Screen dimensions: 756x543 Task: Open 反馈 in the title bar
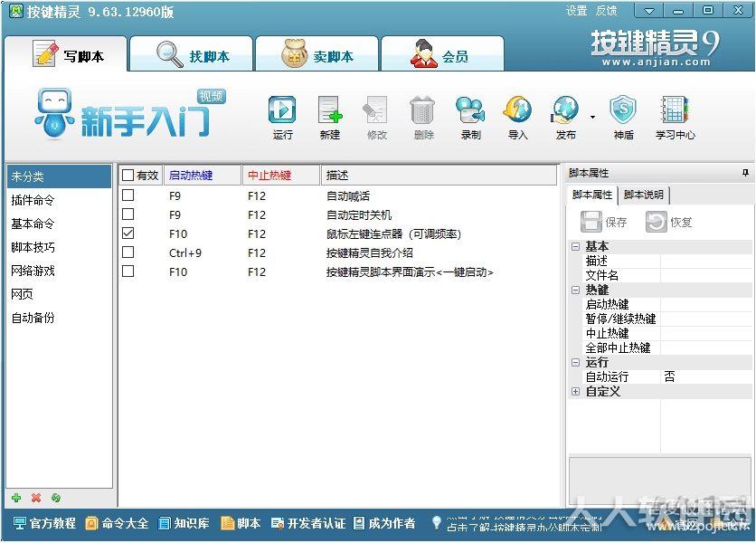606,11
